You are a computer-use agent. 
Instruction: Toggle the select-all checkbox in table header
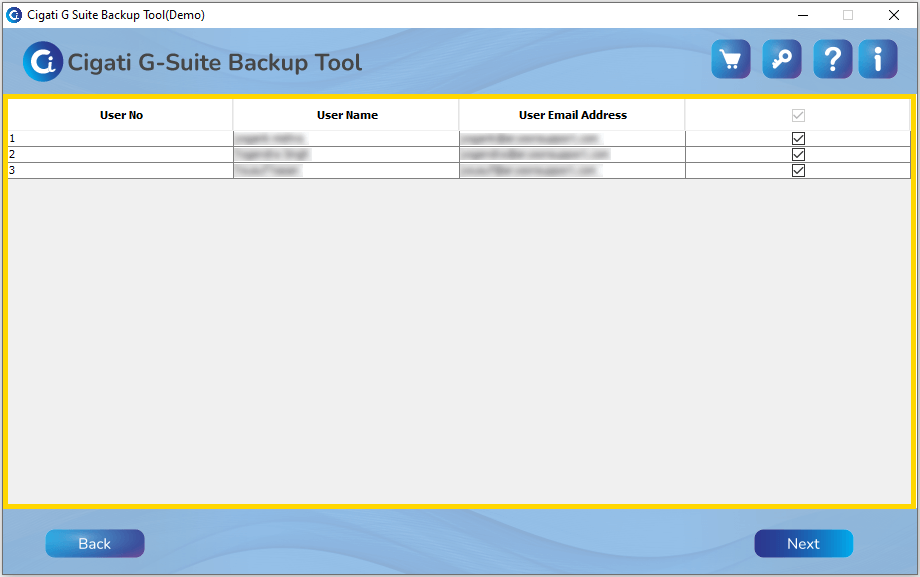(x=798, y=115)
